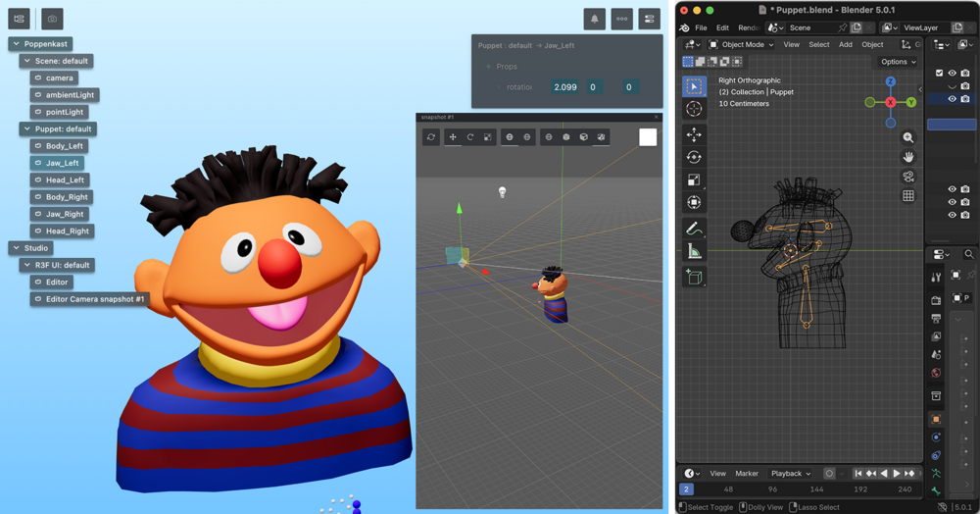Pick the Measure tool in Blender
The image size is (980, 514).
click(x=694, y=252)
